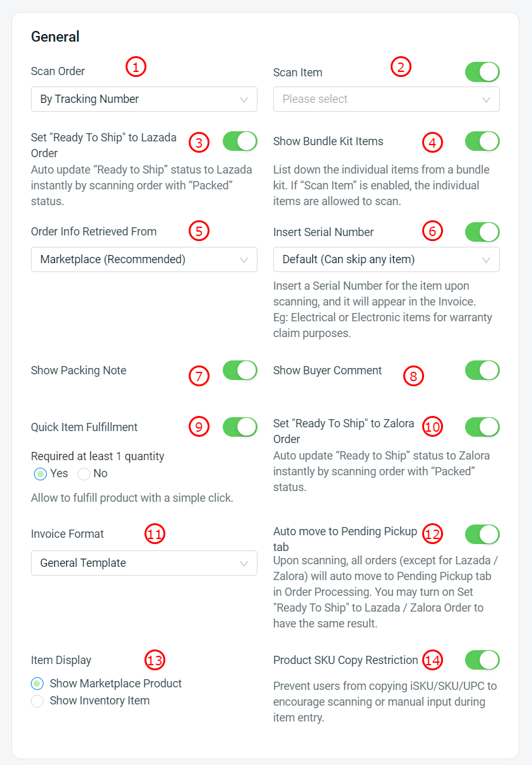Image resolution: width=532 pixels, height=765 pixels.
Task: Expand Order Info Retrieved From dropdown
Action: coord(144,259)
